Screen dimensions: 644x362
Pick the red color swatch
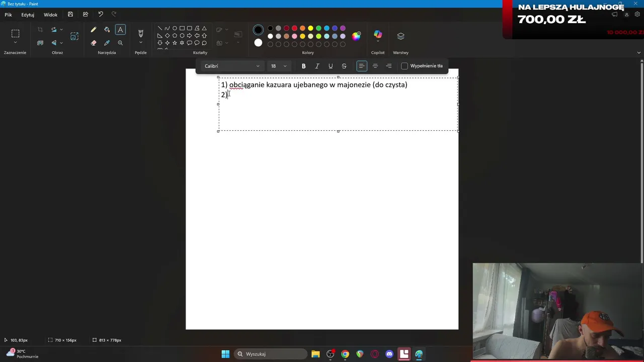pyautogui.click(x=294, y=28)
